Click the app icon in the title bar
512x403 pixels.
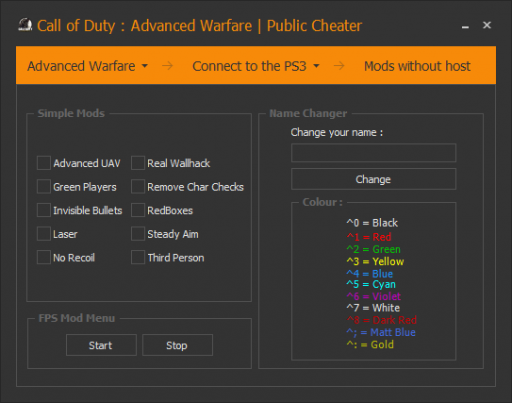[x=25, y=25]
